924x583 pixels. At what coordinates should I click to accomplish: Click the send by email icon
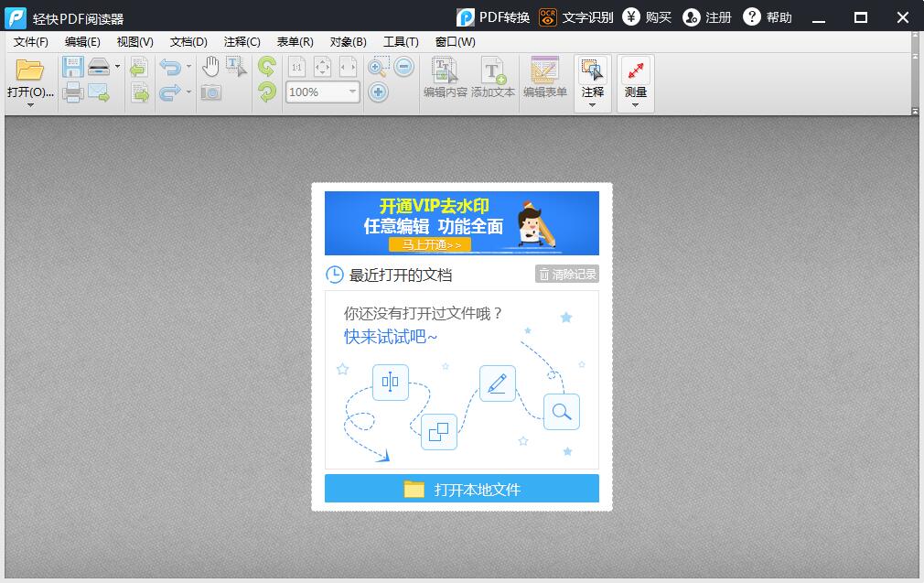tap(99, 92)
